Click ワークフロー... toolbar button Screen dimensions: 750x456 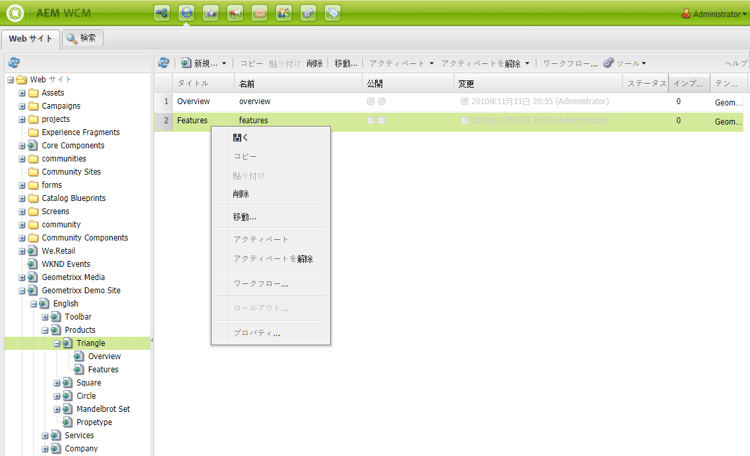click(570, 63)
